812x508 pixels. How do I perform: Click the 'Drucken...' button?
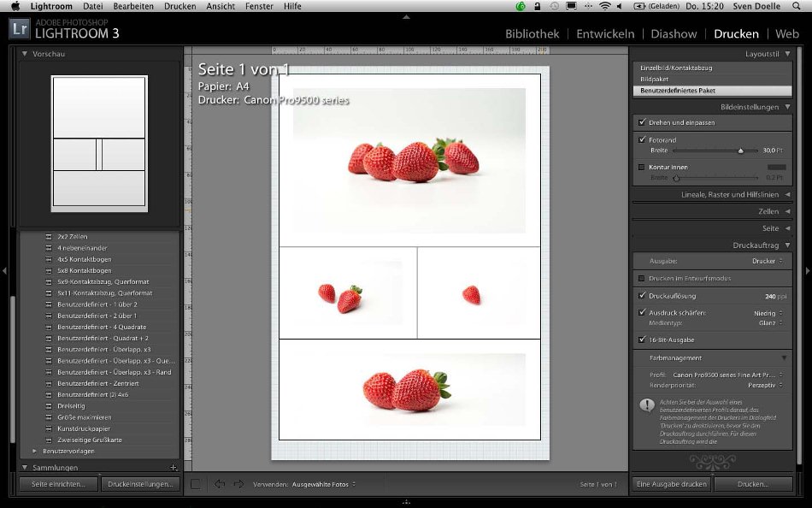[753, 484]
